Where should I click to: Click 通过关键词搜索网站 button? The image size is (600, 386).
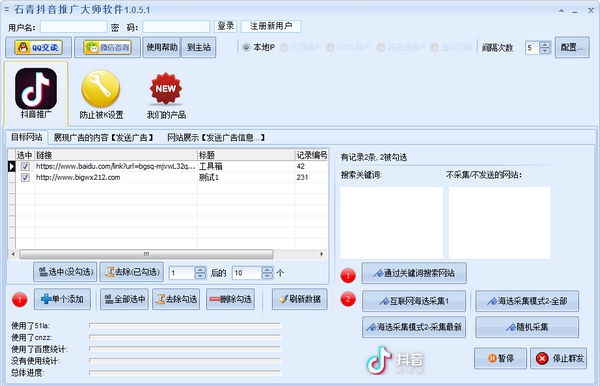[x=414, y=273]
